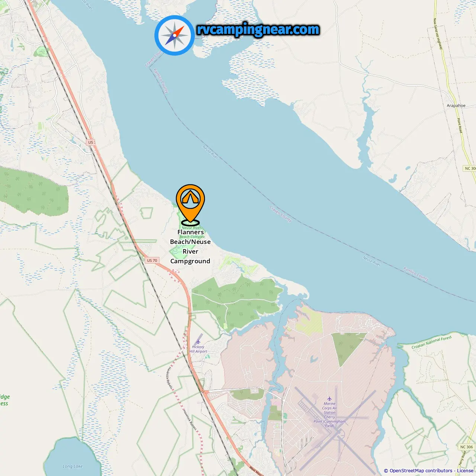
Task: Click the Long Lake label
Action: tap(73, 466)
